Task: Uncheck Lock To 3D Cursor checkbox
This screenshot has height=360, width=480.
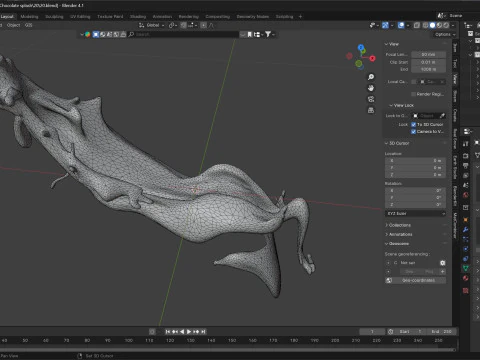Action: tap(413, 124)
